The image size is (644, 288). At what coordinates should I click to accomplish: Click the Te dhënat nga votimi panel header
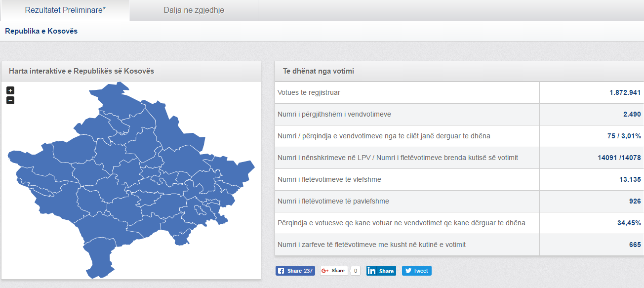[459, 71]
